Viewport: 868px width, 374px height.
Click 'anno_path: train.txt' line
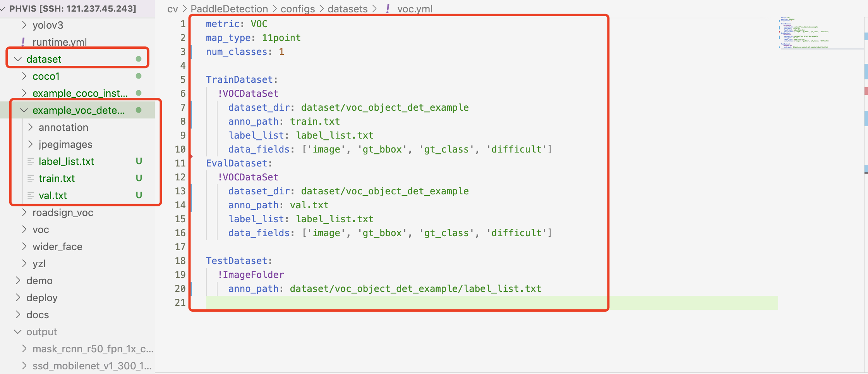[x=284, y=122]
